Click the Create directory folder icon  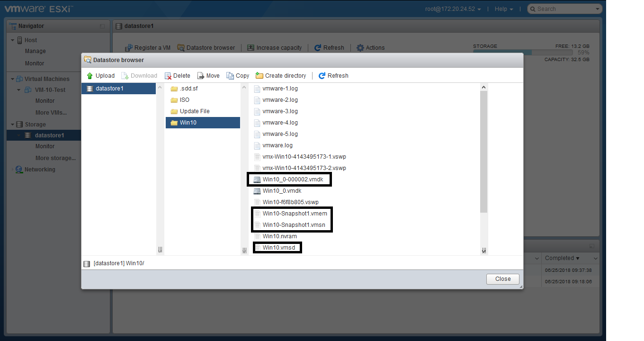pyautogui.click(x=259, y=76)
